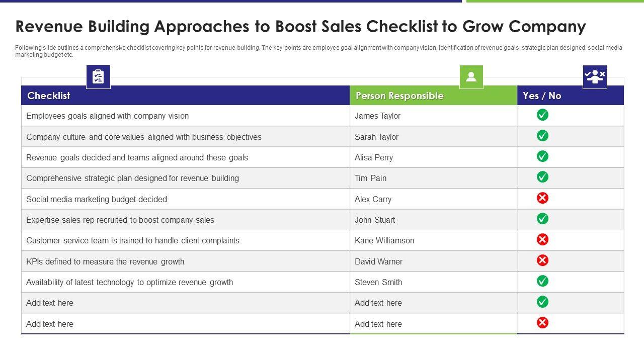Click the Yes / No column header

click(x=542, y=96)
